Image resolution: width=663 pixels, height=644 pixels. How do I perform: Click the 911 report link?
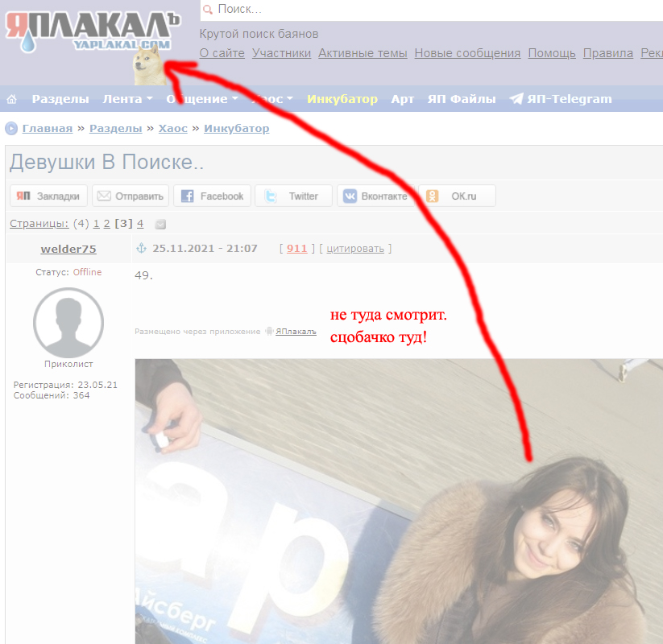pos(296,249)
